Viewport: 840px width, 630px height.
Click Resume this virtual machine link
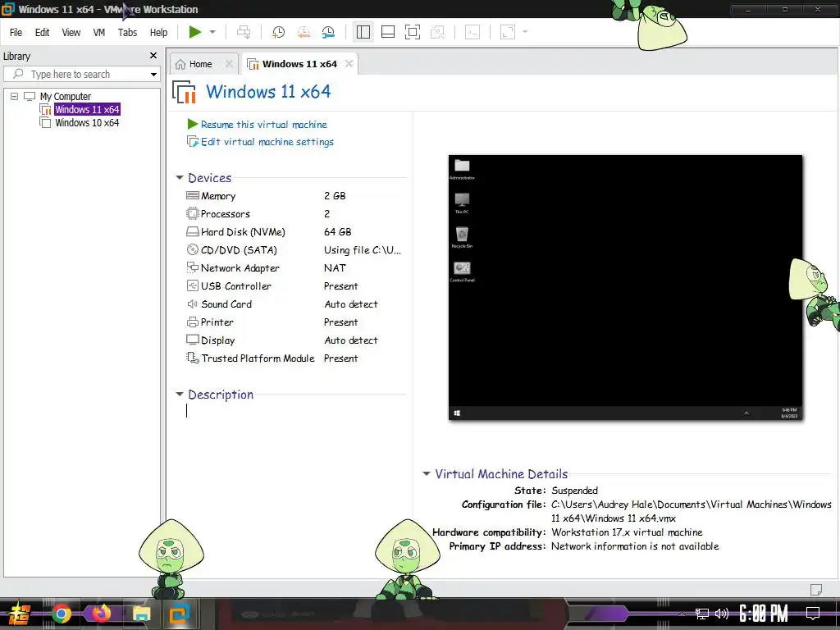(263, 125)
